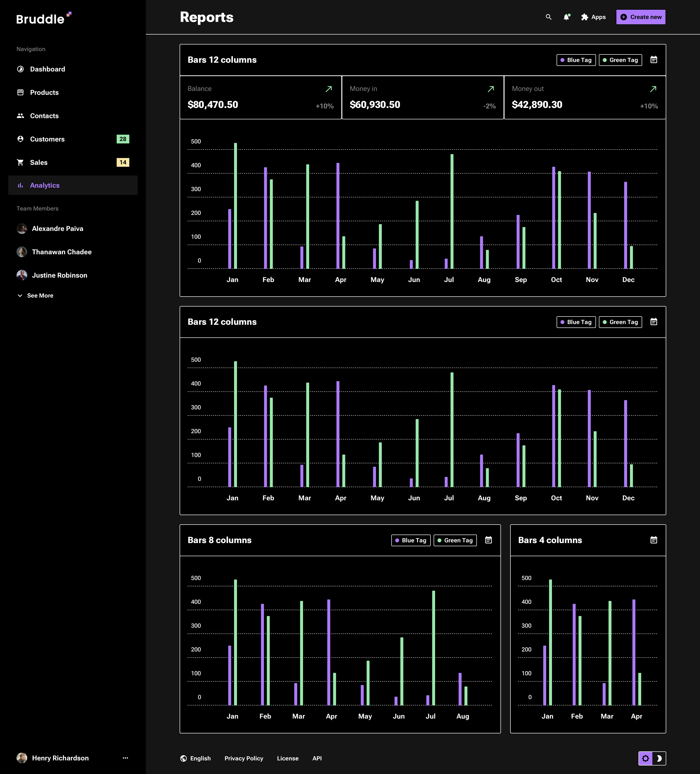Select the Sales cart icon in the sidebar

pyautogui.click(x=20, y=162)
